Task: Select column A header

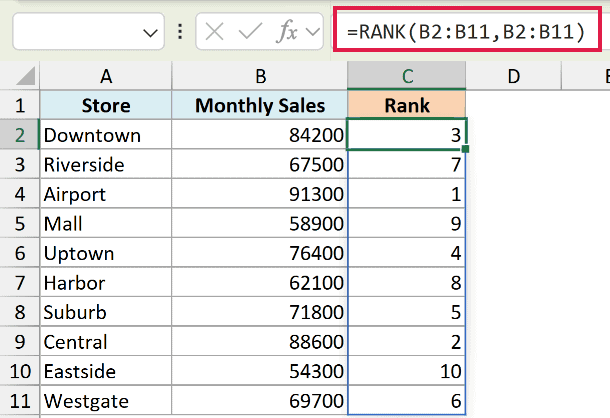Action: tap(106, 76)
